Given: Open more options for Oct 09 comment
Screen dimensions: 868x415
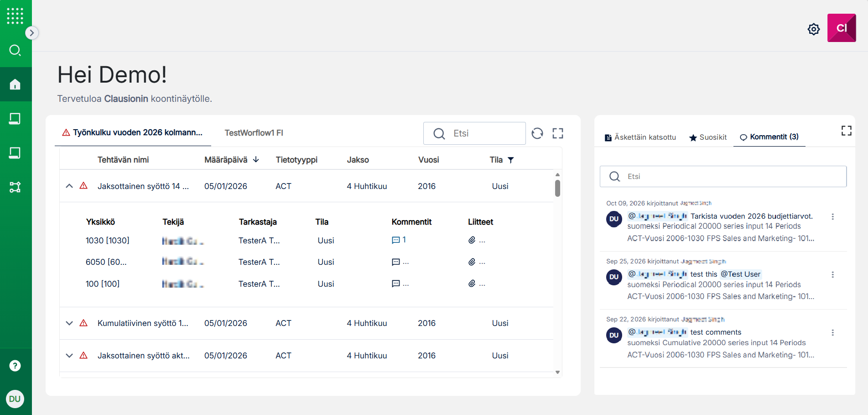Looking at the screenshot, I should [833, 217].
